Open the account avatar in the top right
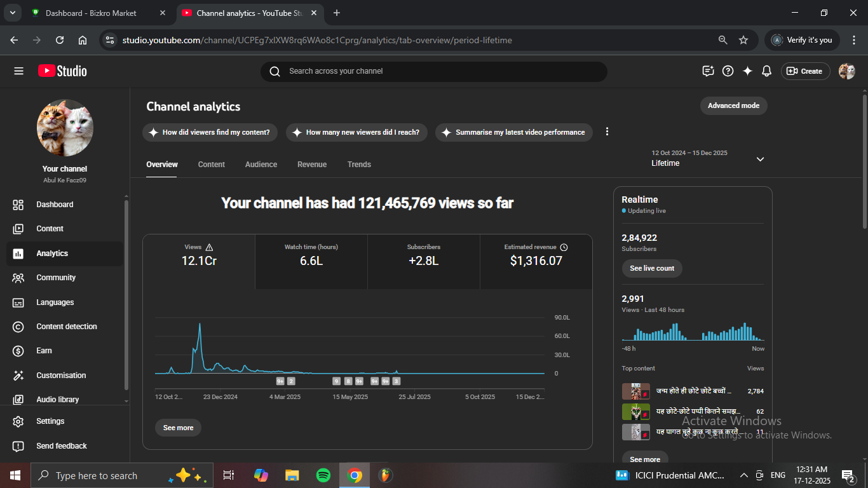 [846, 71]
